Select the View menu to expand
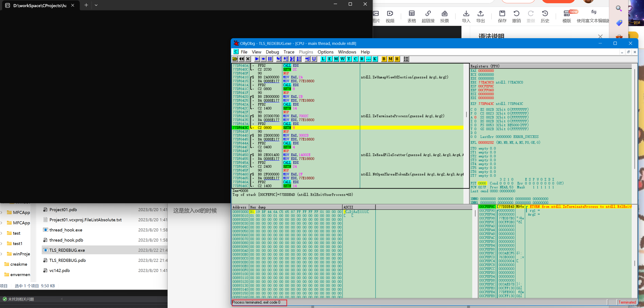This screenshot has height=308, width=644. pos(255,52)
